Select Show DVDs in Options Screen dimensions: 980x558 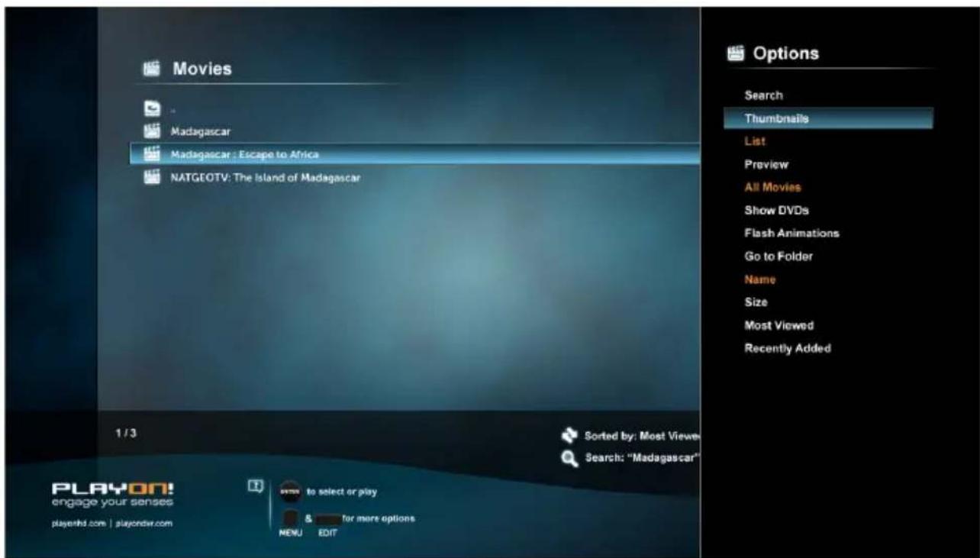[x=776, y=210]
